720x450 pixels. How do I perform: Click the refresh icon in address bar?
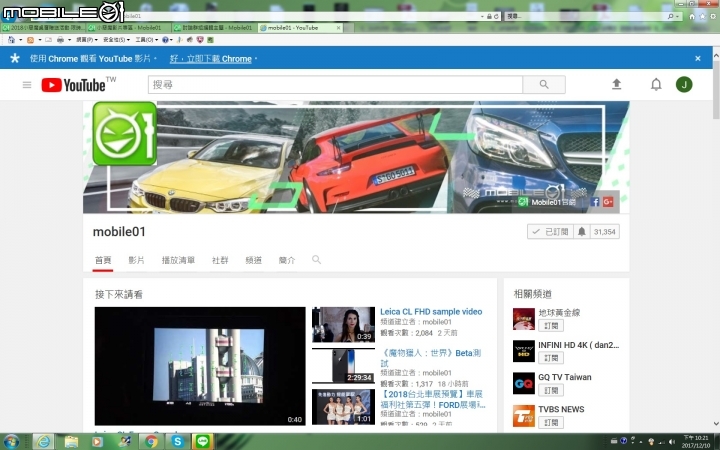[496, 17]
